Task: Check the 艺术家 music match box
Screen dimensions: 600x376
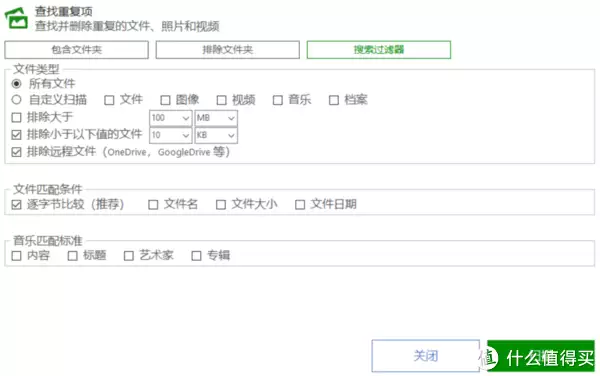Action: coord(129,256)
